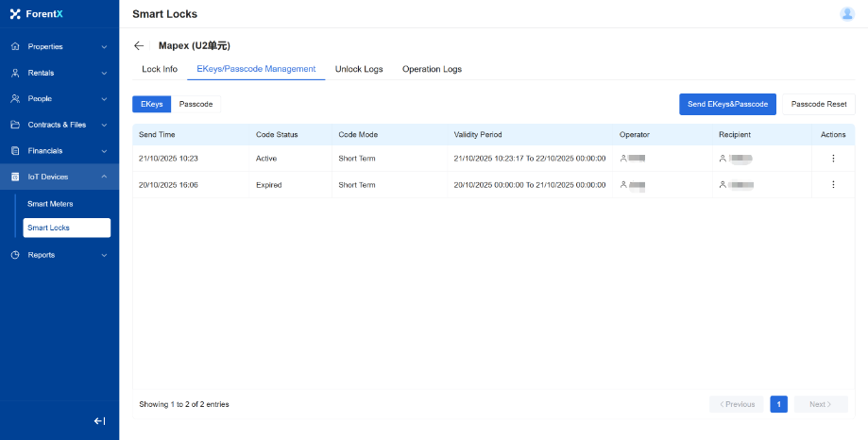
Task: Open actions menu for the Expired ekey row
Action: pyautogui.click(x=832, y=185)
